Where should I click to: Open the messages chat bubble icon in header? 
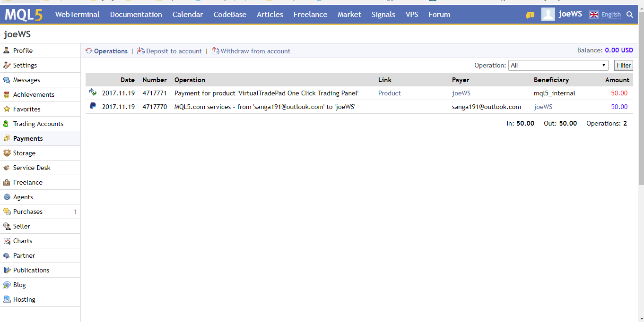[x=530, y=15]
